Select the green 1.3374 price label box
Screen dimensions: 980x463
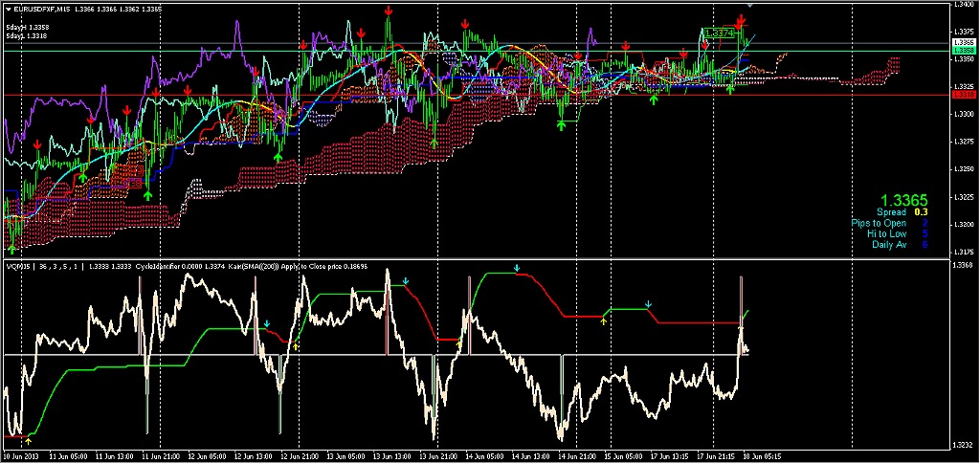point(719,33)
